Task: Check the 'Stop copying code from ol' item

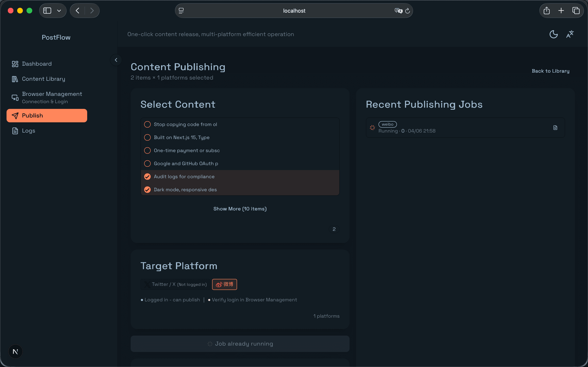Action: [147, 124]
